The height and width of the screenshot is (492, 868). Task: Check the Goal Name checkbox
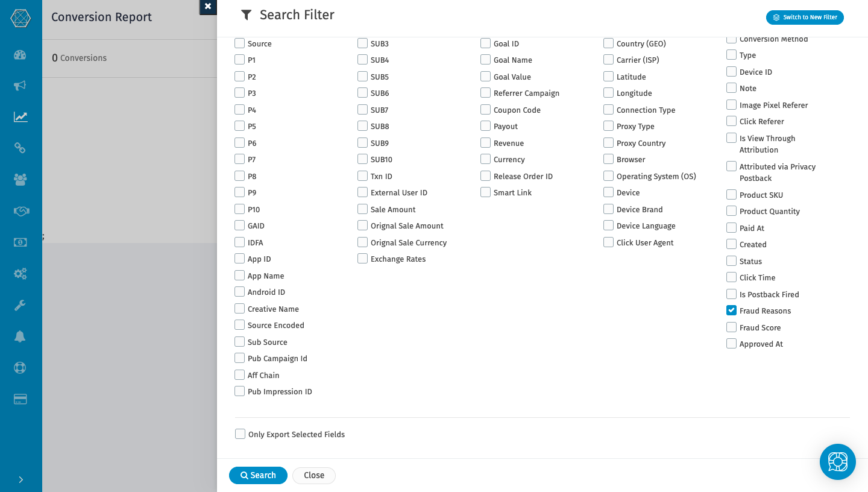pos(485,60)
